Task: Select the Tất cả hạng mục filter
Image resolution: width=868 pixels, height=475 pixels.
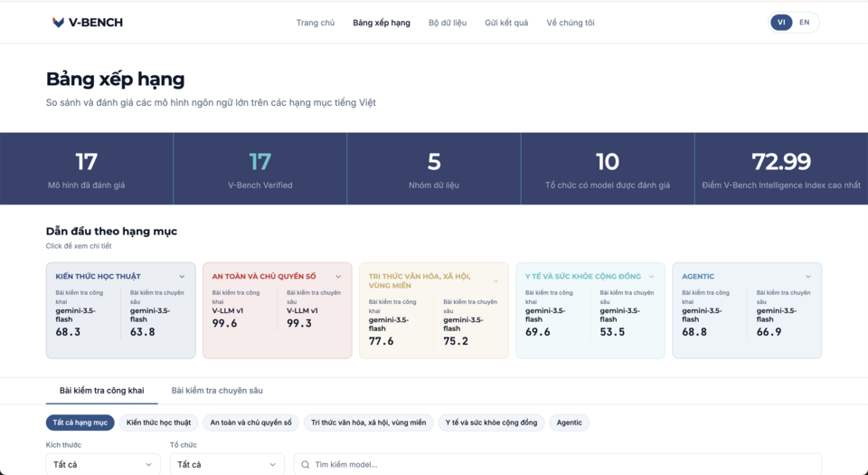Action: pyautogui.click(x=80, y=423)
